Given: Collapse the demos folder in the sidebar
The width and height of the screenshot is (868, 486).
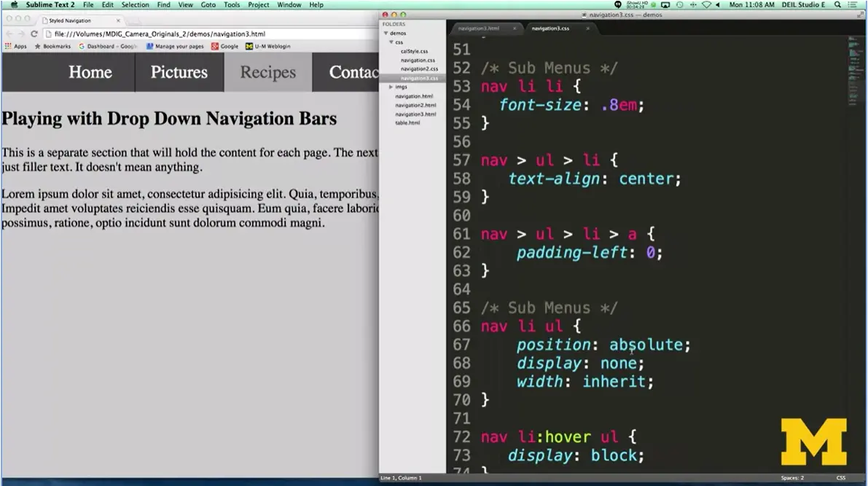Looking at the screenshot, I should [386, 33].
